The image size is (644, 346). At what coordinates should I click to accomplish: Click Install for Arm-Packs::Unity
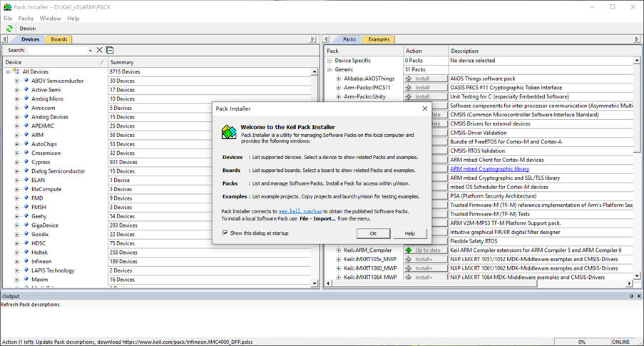tap(426, 96)
